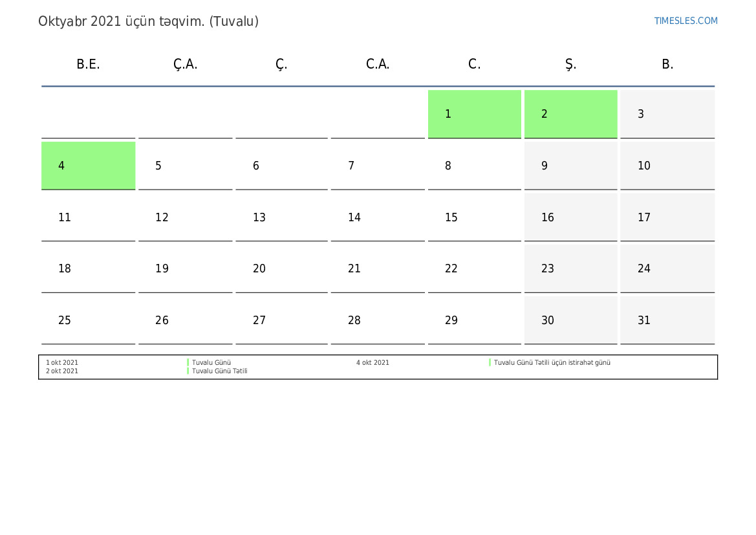
Task: Select date 12 in the calendar
Action: [185, 217]
